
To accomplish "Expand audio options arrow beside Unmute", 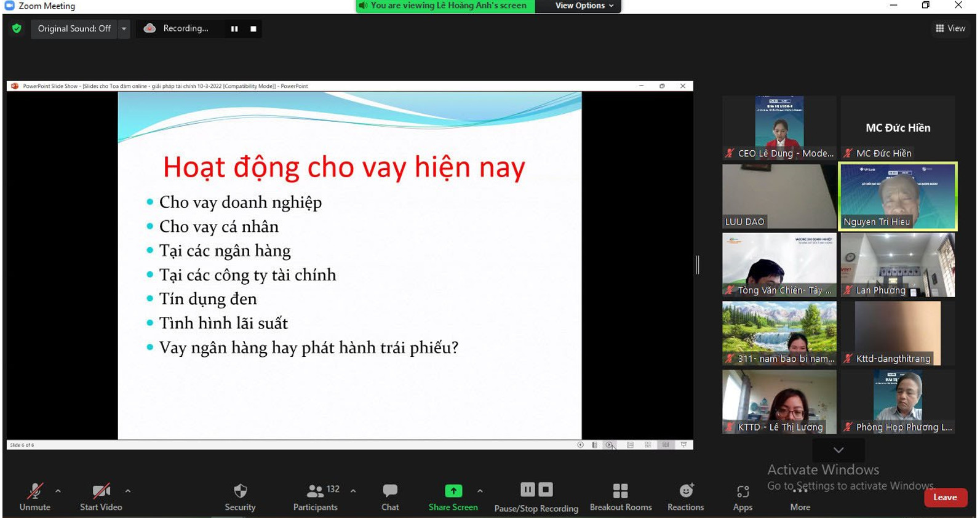I will click(58, 491).
